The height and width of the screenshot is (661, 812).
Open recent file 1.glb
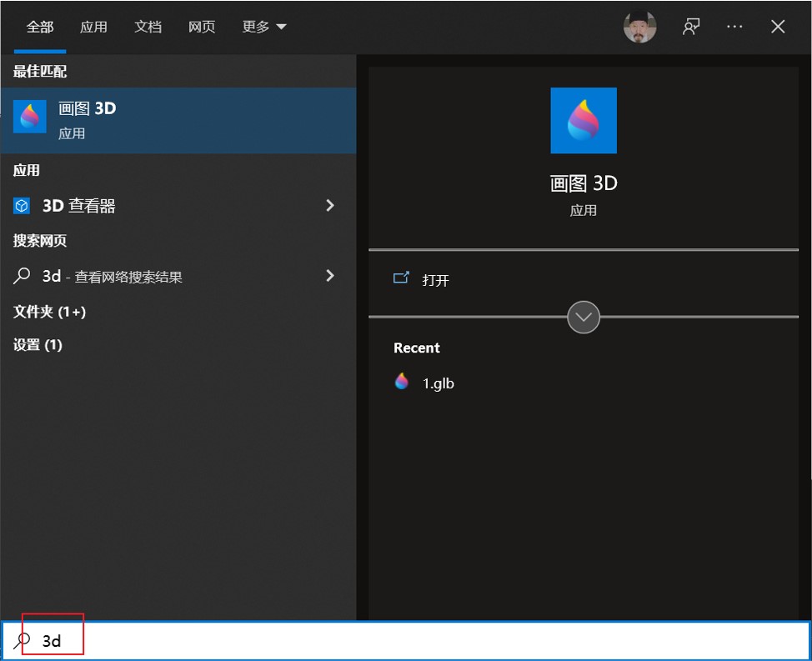tap(438, 383)
